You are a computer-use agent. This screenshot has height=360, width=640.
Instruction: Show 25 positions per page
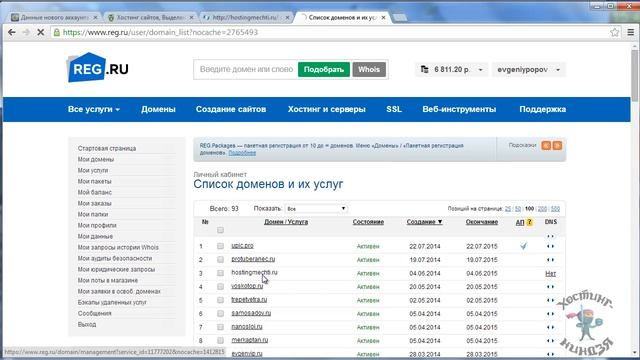click(x=508, y=209)
